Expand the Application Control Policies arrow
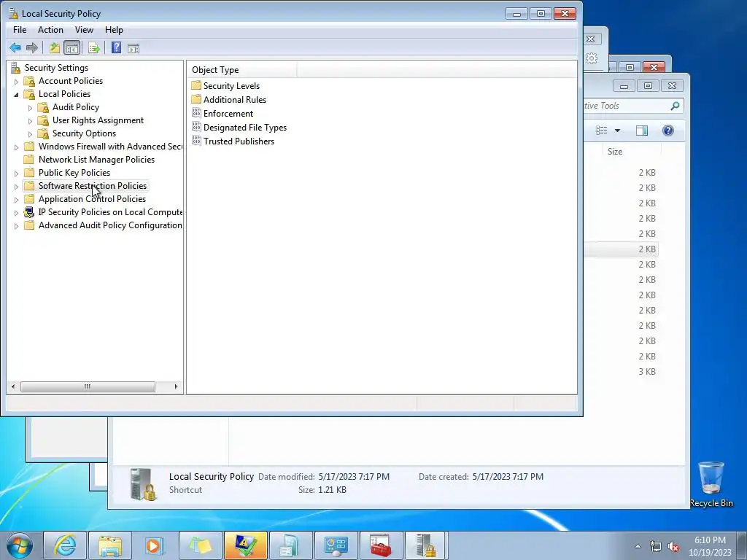Screen dimensions: 747x560 coord(16,200)
